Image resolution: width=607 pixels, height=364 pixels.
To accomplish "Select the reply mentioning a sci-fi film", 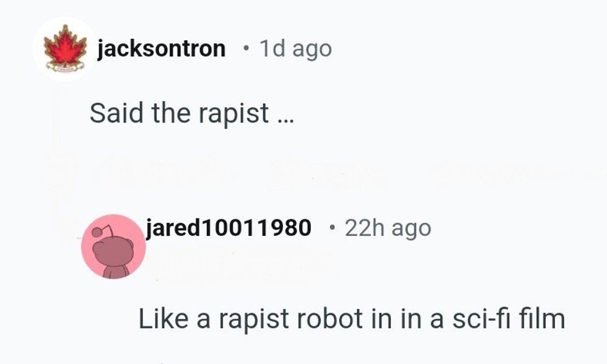I will pos(352,319).
